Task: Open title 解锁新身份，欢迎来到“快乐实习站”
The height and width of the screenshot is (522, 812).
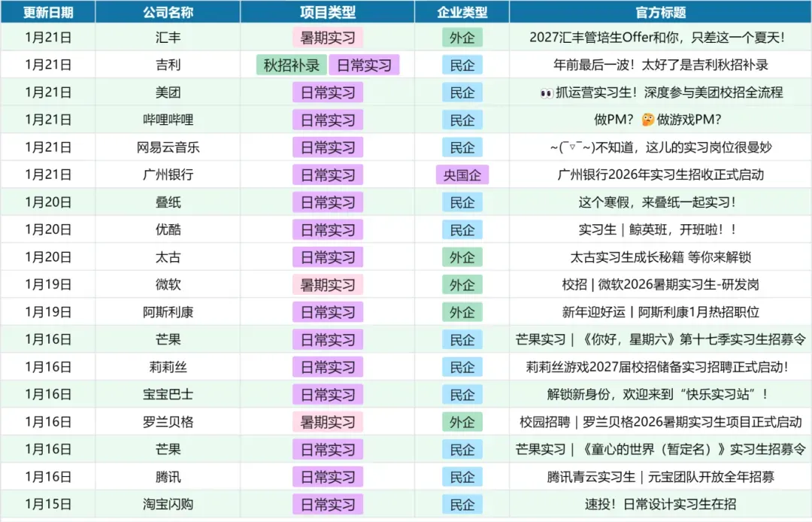Action: (656, 394)
